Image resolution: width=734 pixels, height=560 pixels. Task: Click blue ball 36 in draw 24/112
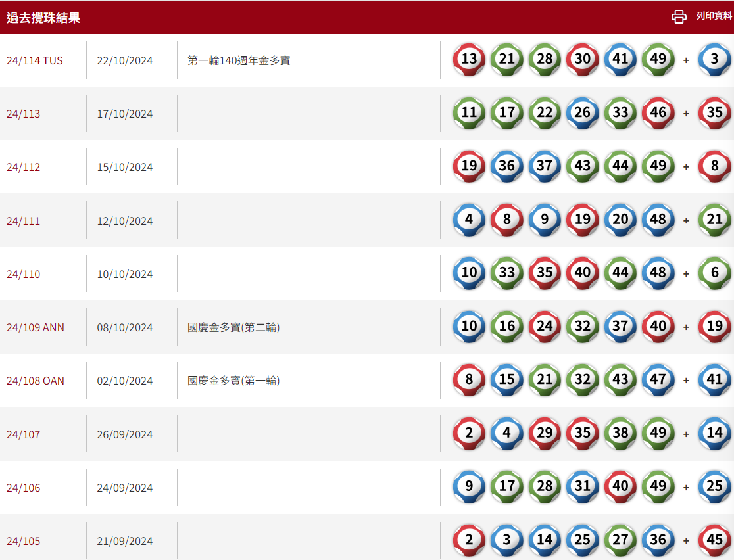(506, 166)
